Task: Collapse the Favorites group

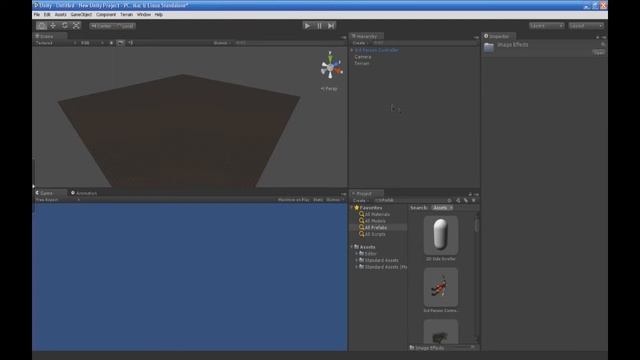Action: click(352, 208)
